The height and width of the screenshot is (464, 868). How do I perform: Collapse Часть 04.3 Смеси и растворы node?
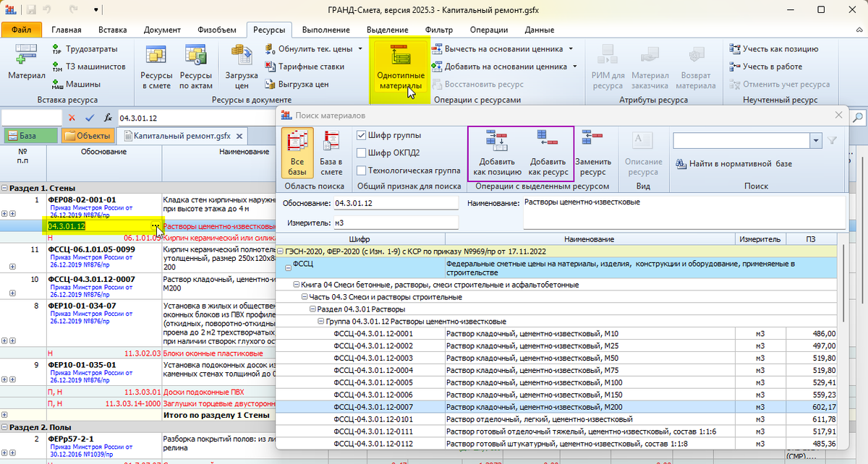(x=305, y=297)
